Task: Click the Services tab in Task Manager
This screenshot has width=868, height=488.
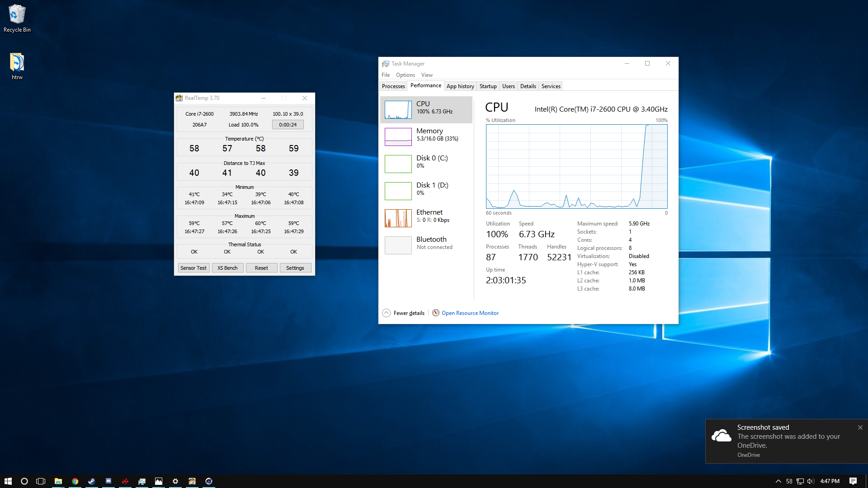Action: pos(550,86)
